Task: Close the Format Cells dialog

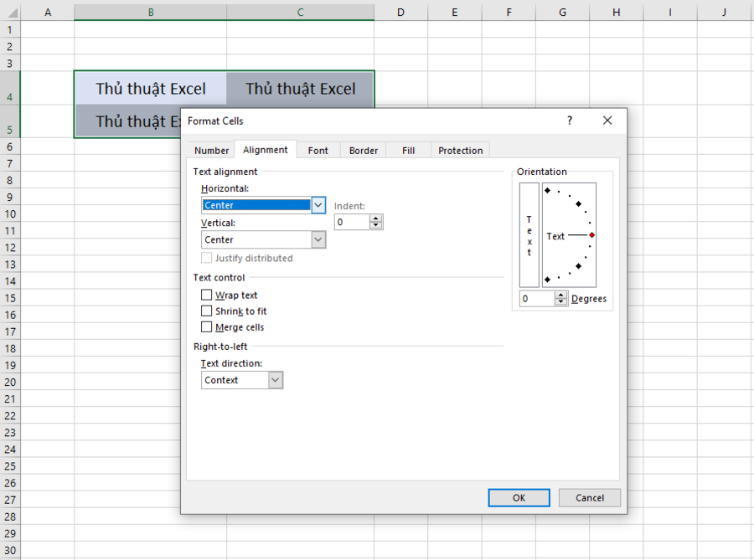Action: 607,121
